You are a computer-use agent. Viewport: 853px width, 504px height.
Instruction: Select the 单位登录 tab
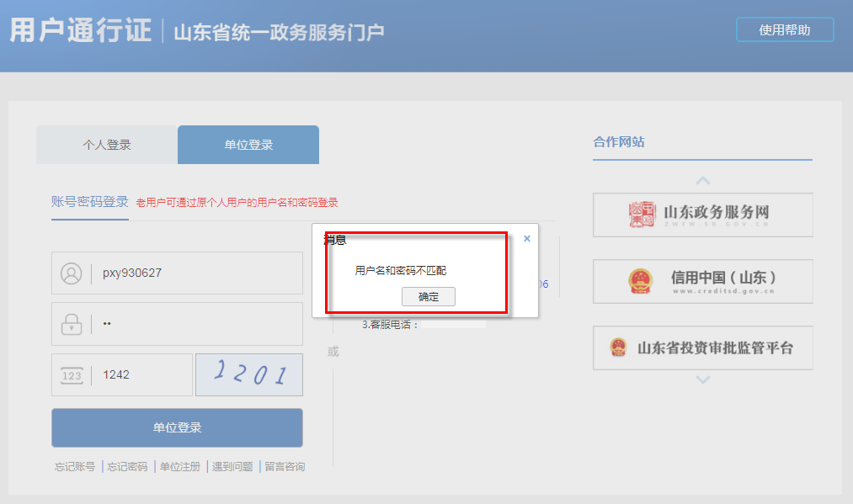coord(248,145)
